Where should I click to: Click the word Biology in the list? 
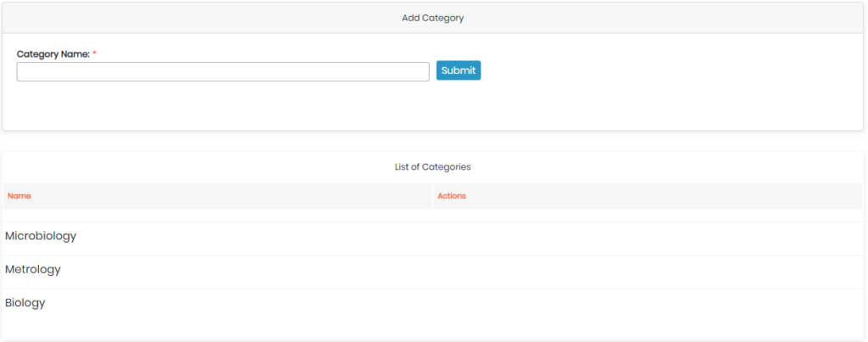click(x=25, y=303)
